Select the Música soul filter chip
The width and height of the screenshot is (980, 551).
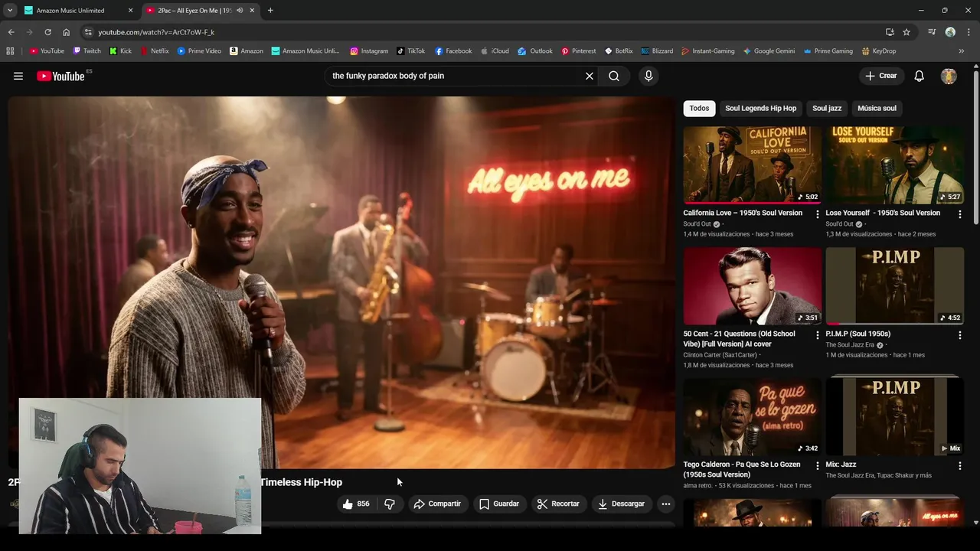[877, 108]
